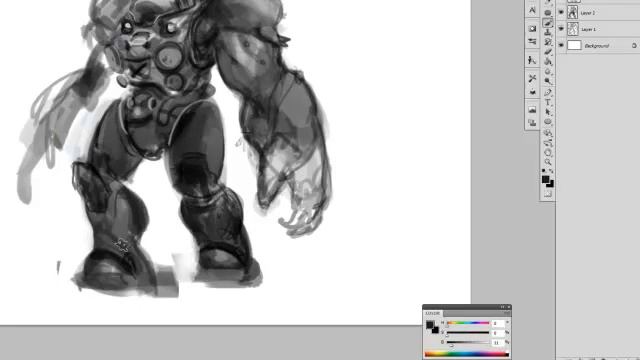Open the overlapping-squares panel icon in dock
Screen dimensions: 640x360
point(532,122)
